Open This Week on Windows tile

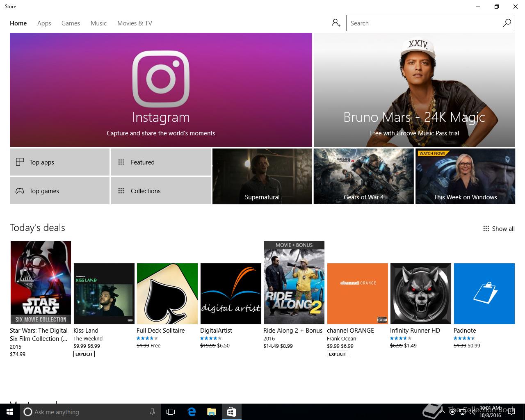point(465,176)
